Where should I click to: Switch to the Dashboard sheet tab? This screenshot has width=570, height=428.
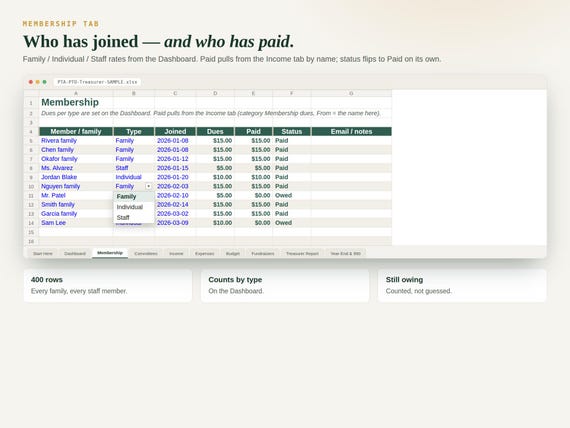[x=75, y=253]
